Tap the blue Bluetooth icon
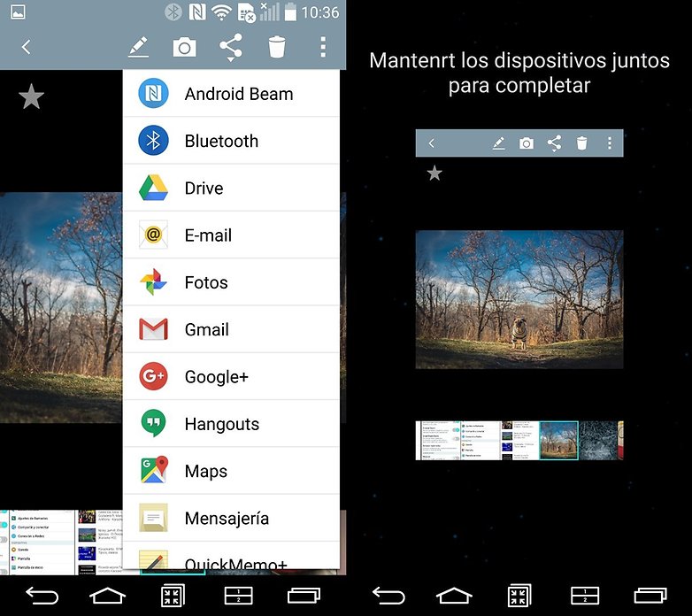The height and width of the screenshot is (616, 692). pyautogui.click(x=153, y=141)
